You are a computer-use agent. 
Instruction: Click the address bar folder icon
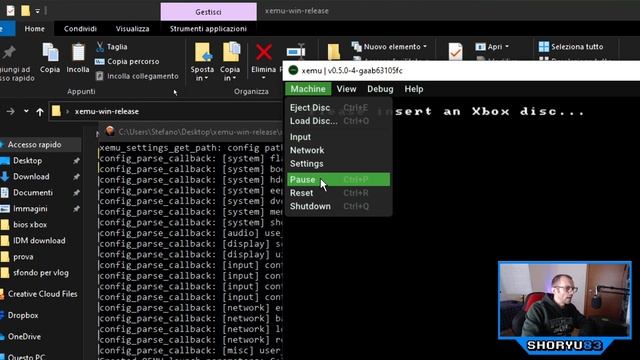point(56,111)
